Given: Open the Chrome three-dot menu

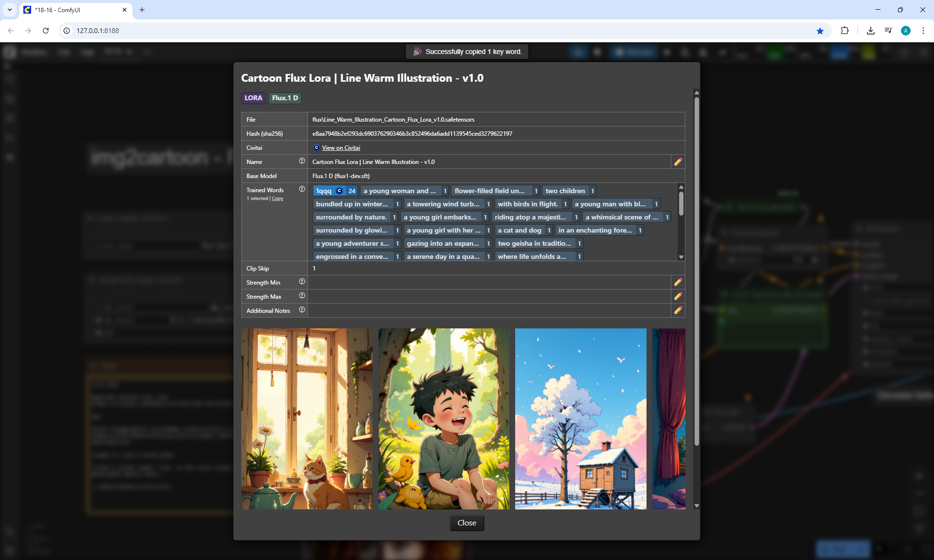Looking at the screenshot, I should pyautogui.click(x=923, y=31).
